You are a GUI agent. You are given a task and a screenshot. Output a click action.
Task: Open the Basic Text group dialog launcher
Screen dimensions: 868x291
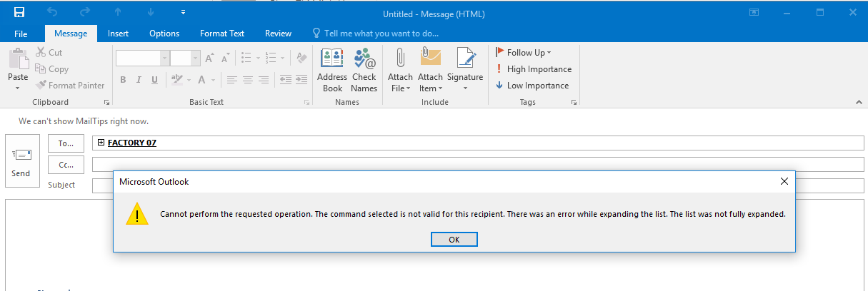click(307, 103)
